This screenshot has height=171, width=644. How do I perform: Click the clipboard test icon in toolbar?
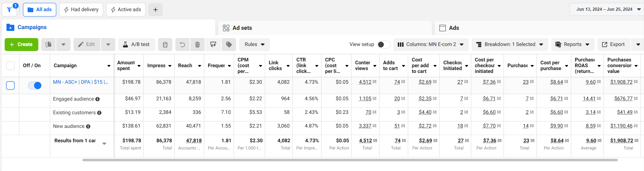point(165,45)
